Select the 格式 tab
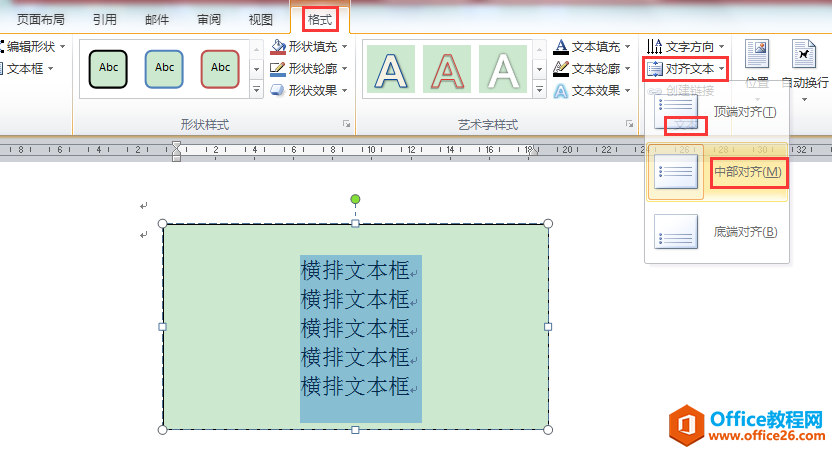The image size is (832, 453). click(x=320, y=20)
